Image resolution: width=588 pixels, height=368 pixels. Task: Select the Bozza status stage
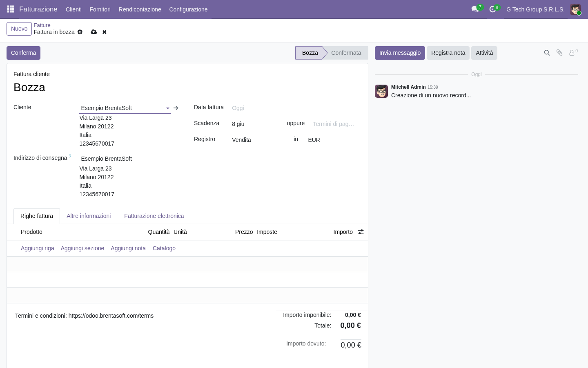point(310,53)
